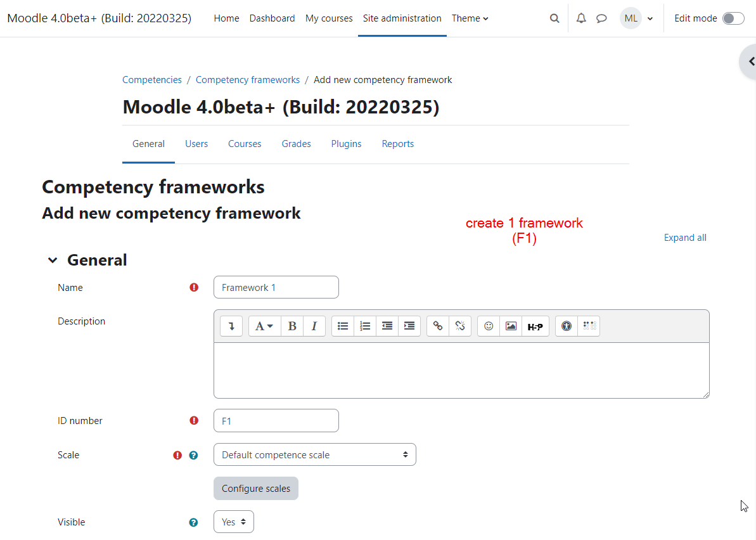Viewport: 756px width, 540px height.
Task: Open Site administration in navbar
Action: pyautogui.click(x=402, y=18)
